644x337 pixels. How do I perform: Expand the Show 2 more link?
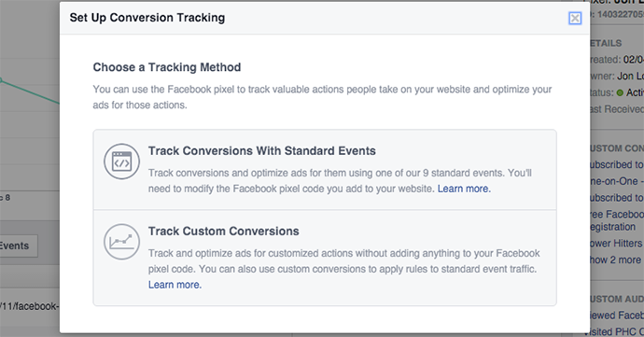pos(616,260)
